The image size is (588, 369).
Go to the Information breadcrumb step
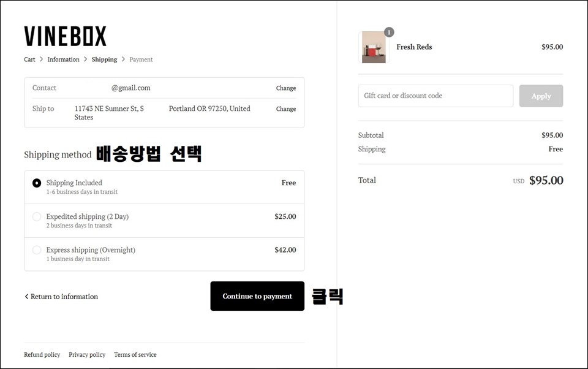[63, 59]
